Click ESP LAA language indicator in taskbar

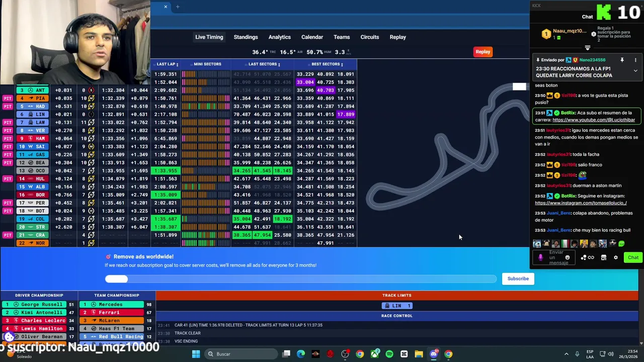(x=590, y=354)
